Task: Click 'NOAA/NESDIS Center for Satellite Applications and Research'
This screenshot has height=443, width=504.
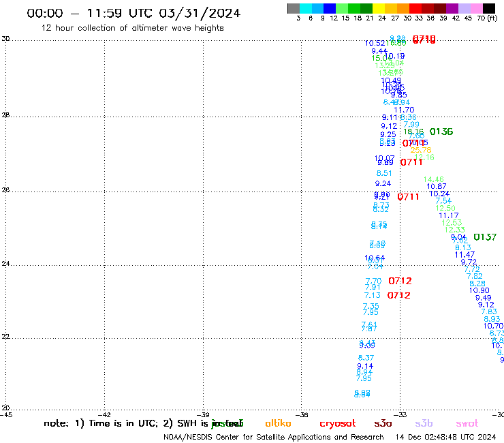Action: (x=274, y=438)
